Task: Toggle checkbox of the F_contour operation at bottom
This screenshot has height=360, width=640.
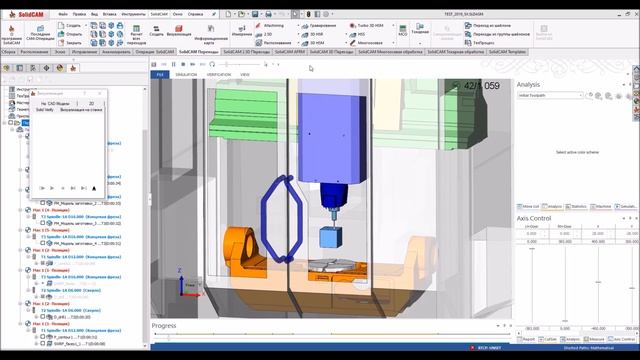Action: [42, 337]
